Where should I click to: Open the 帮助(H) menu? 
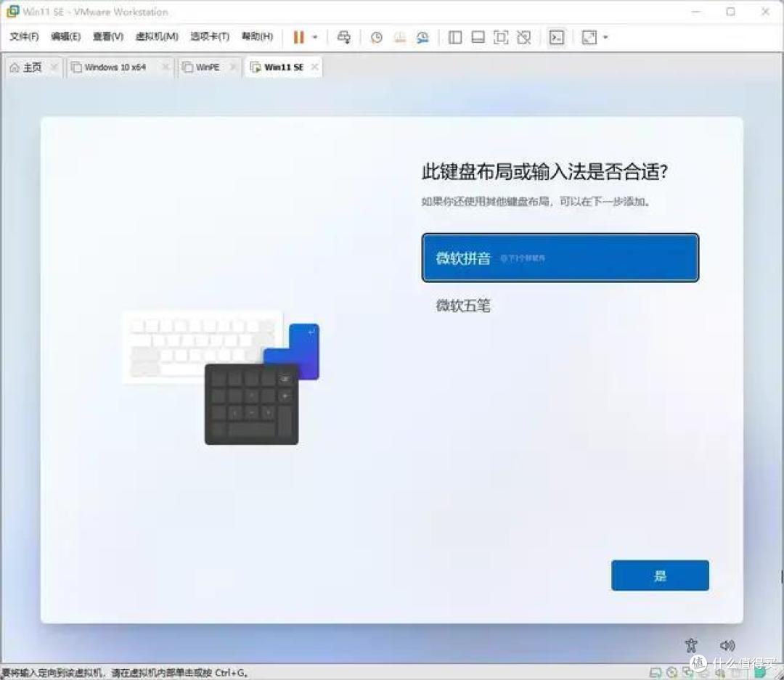click(x=257, y=36)
